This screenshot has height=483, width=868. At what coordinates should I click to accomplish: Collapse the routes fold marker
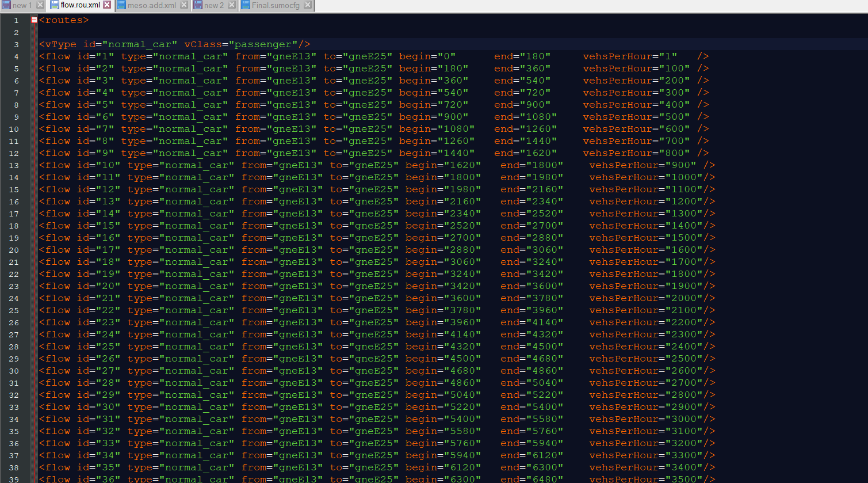pos(34,20)
